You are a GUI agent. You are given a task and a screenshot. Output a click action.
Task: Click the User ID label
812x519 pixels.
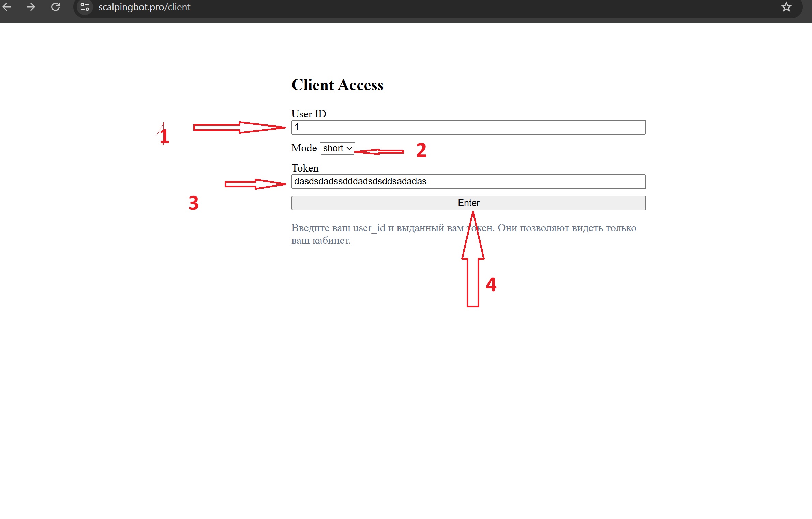pos(309,114)
